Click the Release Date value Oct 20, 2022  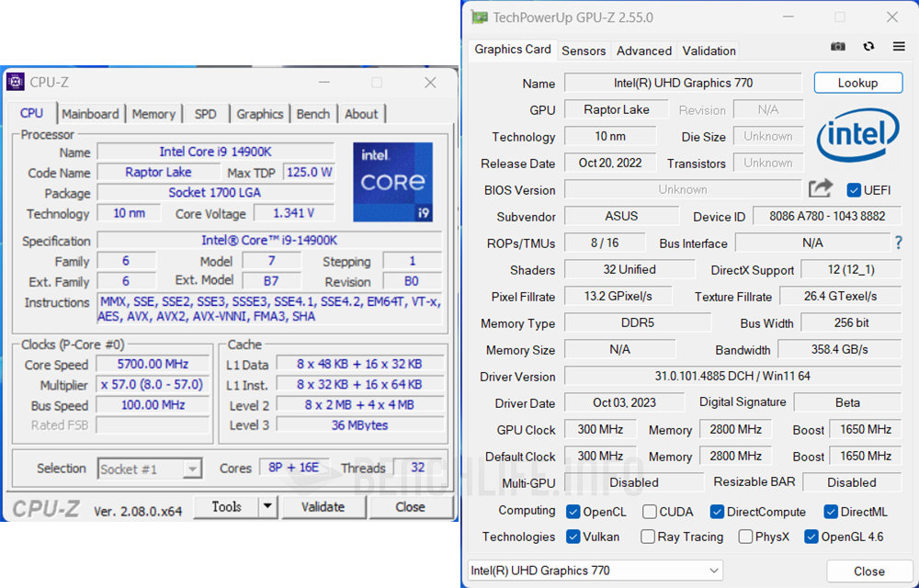(610, 163)
